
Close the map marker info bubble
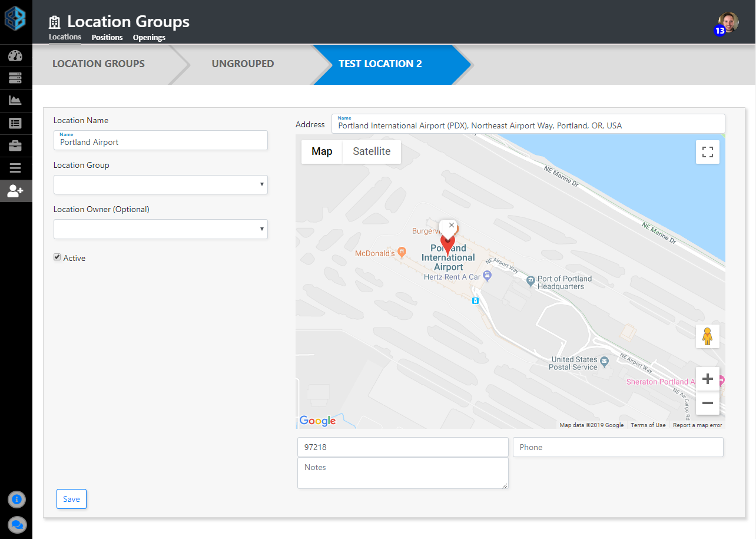pyautogui.click(x=452, y=225)
